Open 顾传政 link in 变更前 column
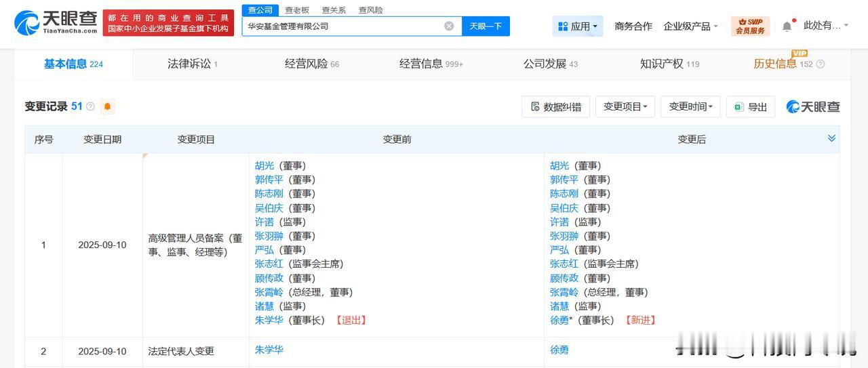Image resolution: width=868 pixels, height=368 pixels. point(269,278)
